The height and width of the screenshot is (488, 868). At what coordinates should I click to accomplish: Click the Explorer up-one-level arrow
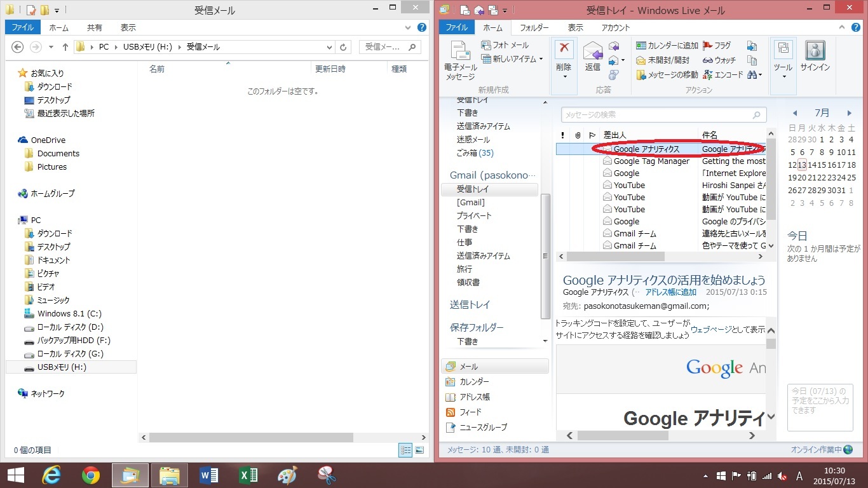(x=65, y=47)
